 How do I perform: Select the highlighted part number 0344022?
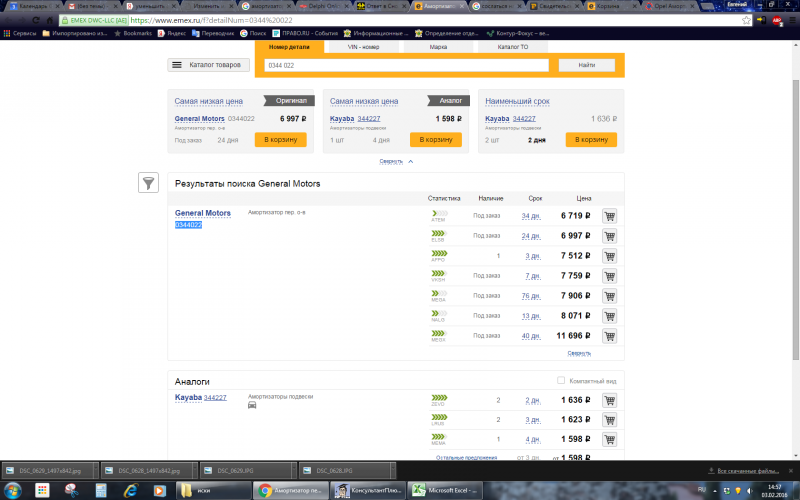[188, 225]
